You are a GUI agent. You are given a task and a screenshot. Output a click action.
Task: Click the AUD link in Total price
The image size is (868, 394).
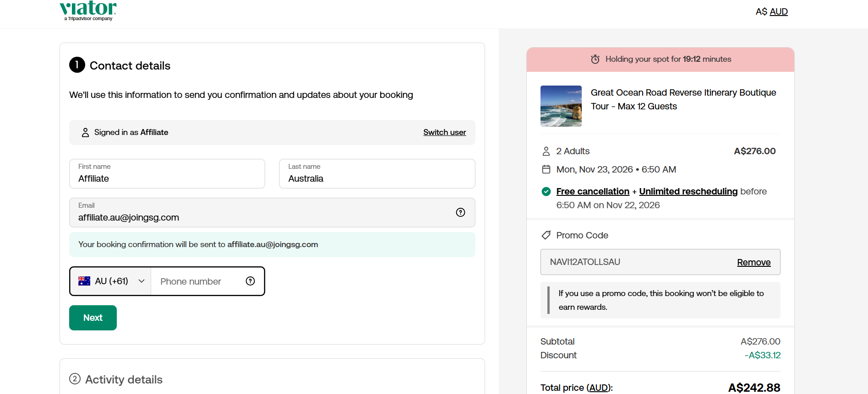[x=599, y=388]
